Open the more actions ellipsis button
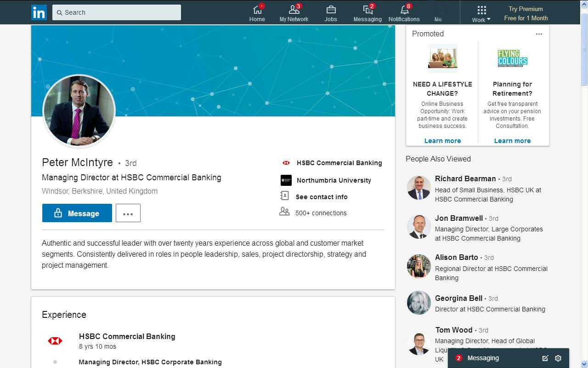This screenshot has height=368, width=588. 128,213
